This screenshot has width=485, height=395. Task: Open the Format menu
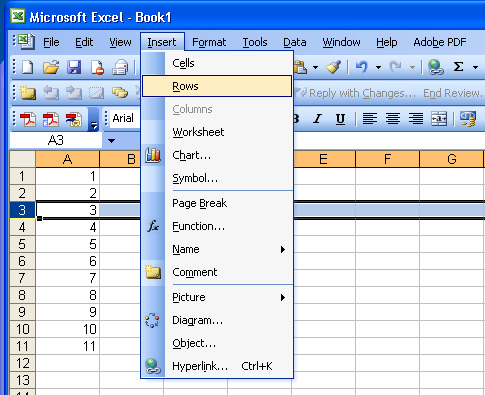pyautogui.click(x=209, y=42)
